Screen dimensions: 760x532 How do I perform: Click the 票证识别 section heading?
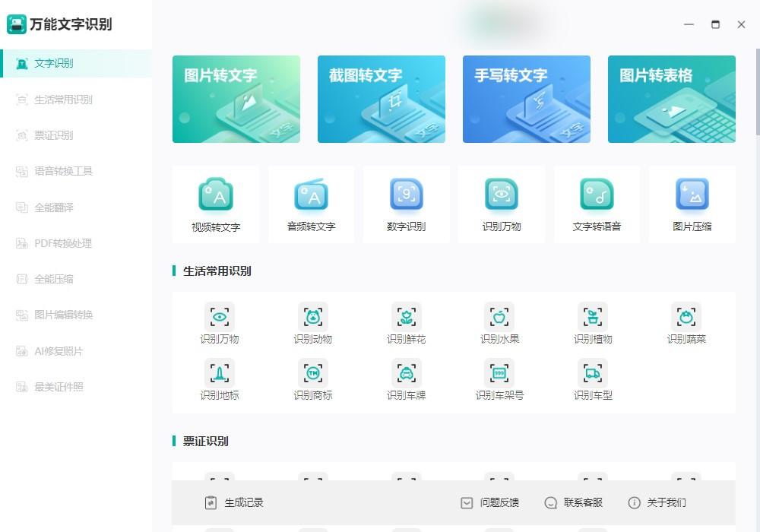click(205, 442)
